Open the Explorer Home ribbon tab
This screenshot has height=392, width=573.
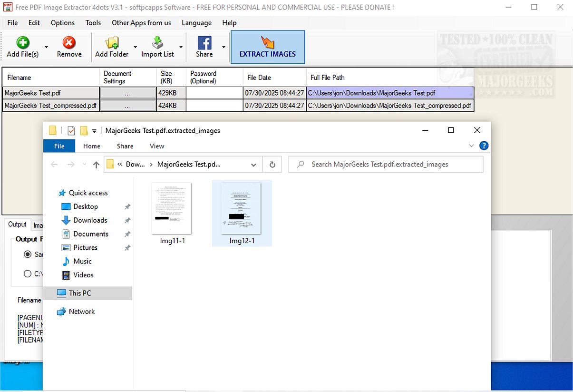[x=92, y=146]
